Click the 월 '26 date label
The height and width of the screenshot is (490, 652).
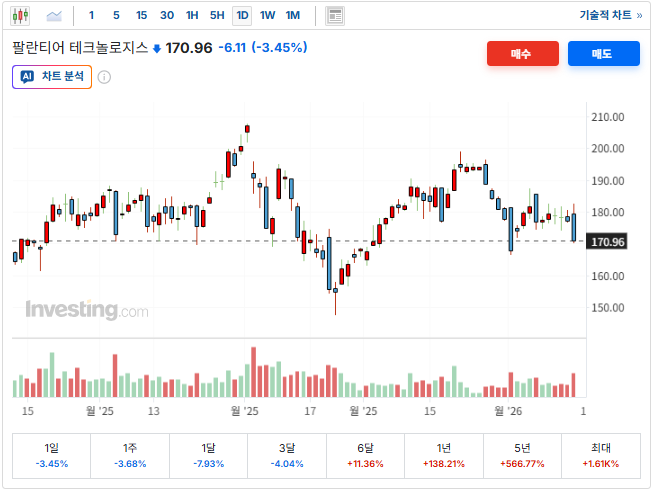tap(508, 411)
